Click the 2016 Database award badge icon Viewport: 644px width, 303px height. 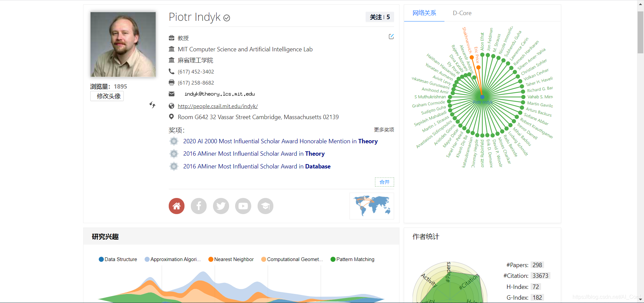[x=174, y=166]
